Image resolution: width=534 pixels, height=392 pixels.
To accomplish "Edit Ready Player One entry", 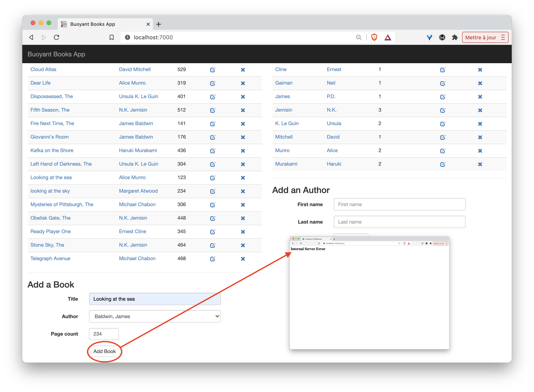I will (212, 232).
